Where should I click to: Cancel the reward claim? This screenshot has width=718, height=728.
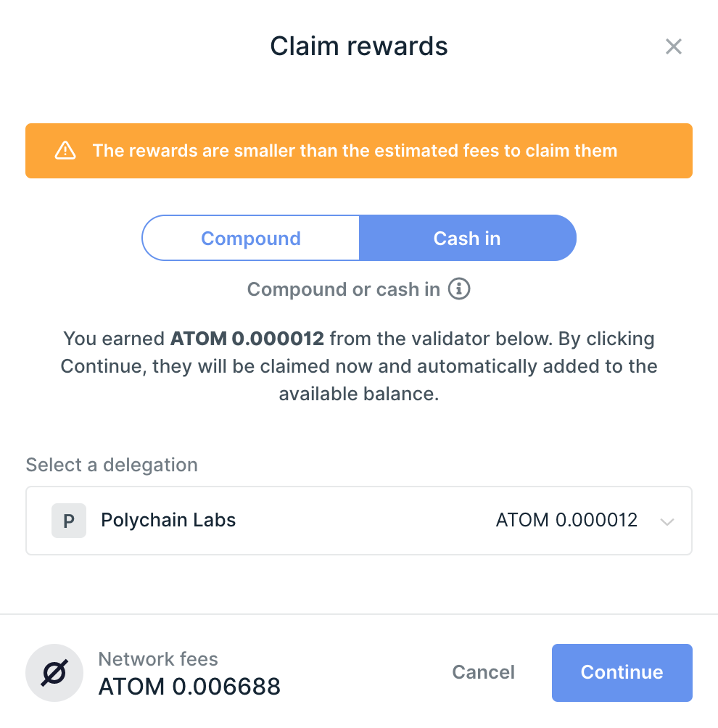pyautogui.click(x=483, y=672)
